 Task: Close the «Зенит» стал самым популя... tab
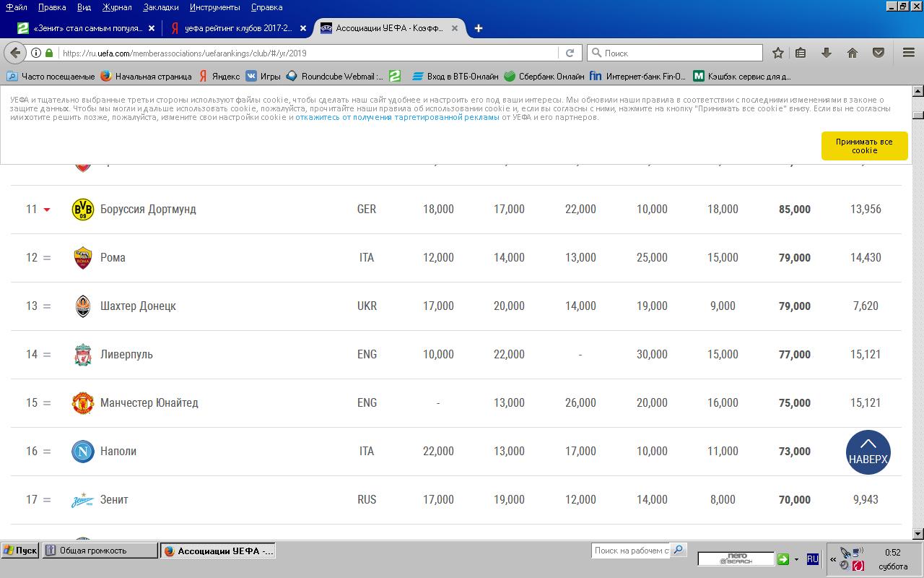pos(152,28)
